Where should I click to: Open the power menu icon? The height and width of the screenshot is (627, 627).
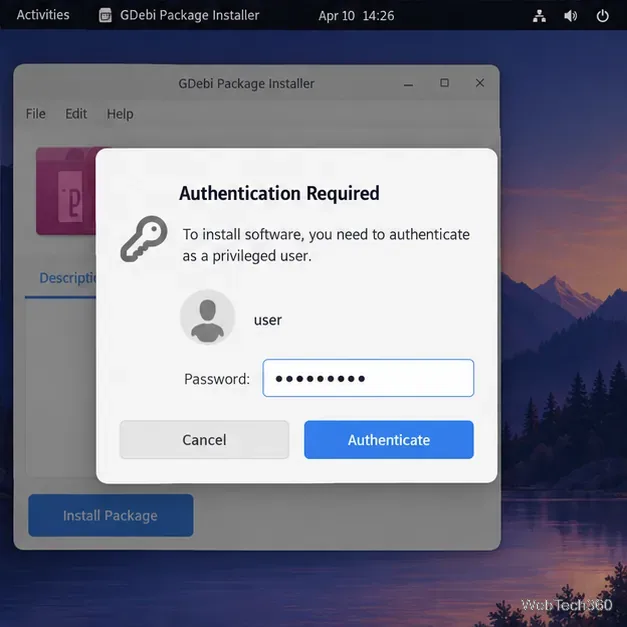pyautogui.click(x=603, y=16)
